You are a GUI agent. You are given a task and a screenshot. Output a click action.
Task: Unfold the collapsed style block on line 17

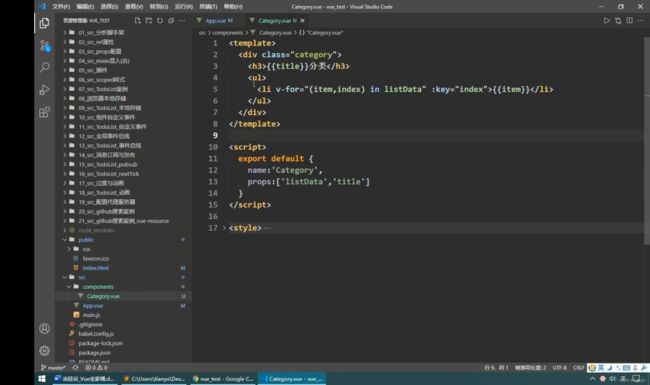tap(224, 228)
